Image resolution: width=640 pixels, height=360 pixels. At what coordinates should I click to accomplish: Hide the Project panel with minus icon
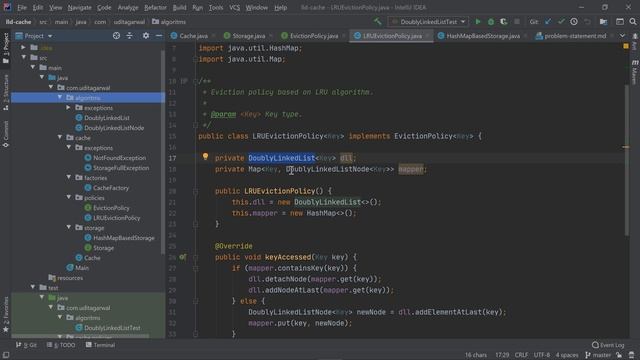(x=159, y=36)
